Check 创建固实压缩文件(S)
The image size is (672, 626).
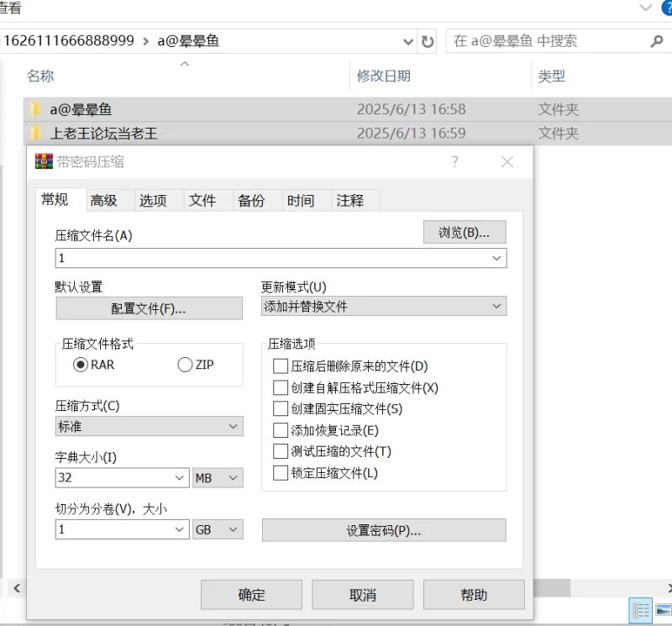[281, 408]
